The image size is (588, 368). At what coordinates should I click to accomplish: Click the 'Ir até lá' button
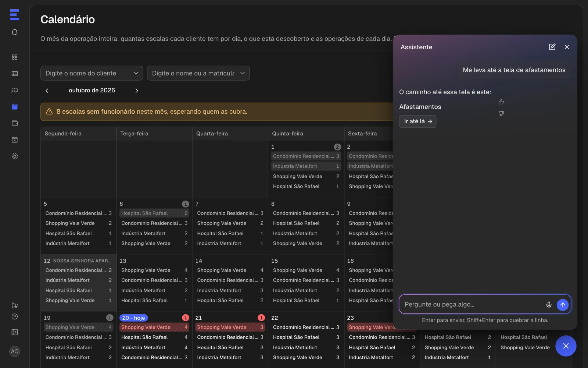click(418, 121)
